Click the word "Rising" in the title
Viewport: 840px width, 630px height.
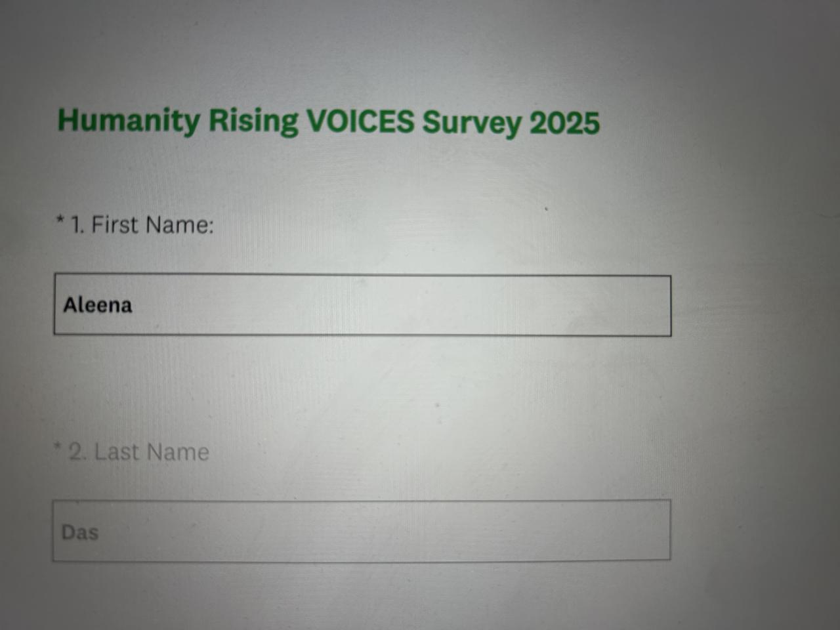[x=253, y=121]
